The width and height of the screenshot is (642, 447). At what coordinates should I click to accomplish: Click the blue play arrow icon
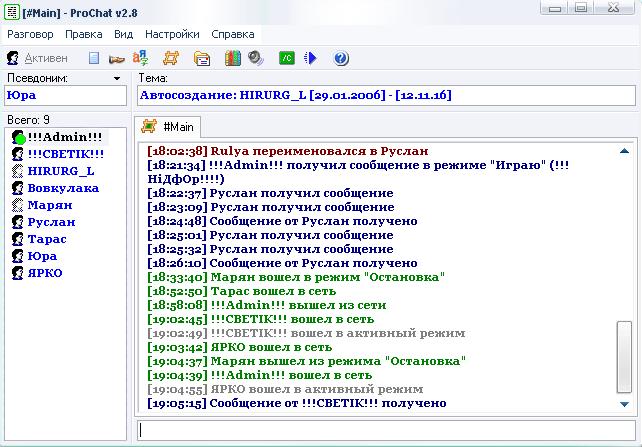(310, 58)
